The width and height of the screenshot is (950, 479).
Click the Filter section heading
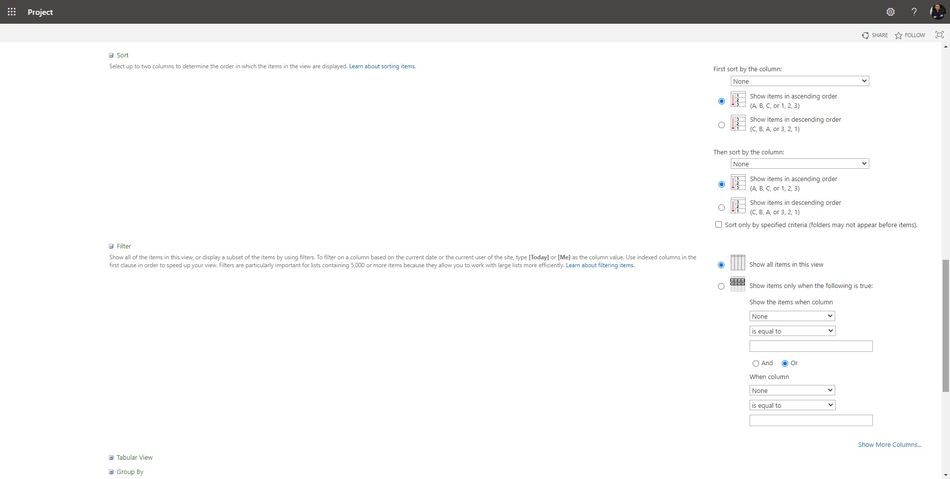[x=124, y=246]
